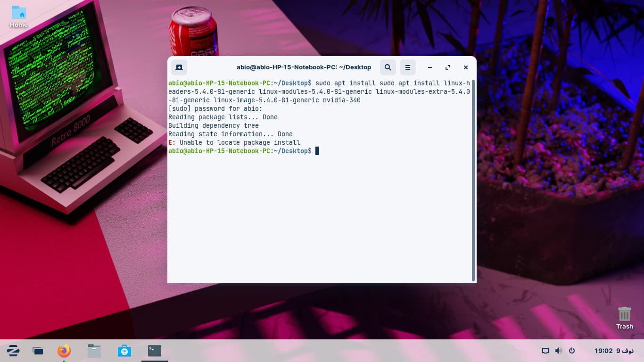Open the Files manager from taskbar
The image size is (644, 362).
pyautogui.click(x=94, y=351)
